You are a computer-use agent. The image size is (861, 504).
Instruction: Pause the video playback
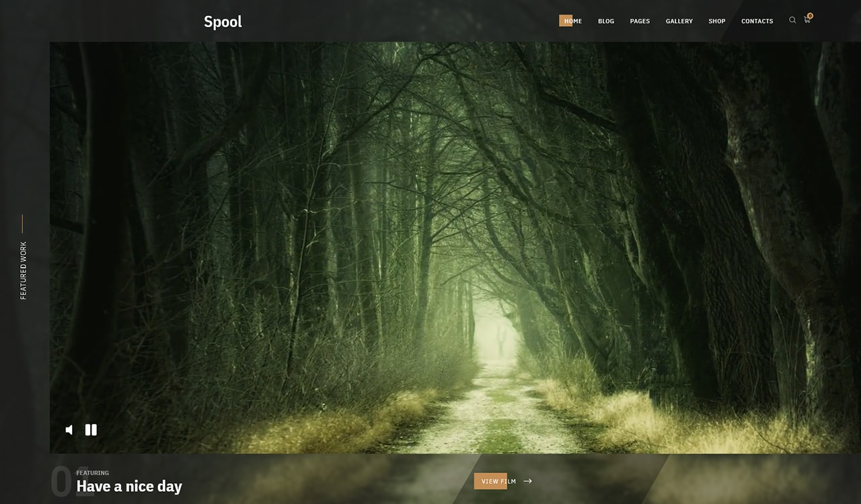point(91,429)
